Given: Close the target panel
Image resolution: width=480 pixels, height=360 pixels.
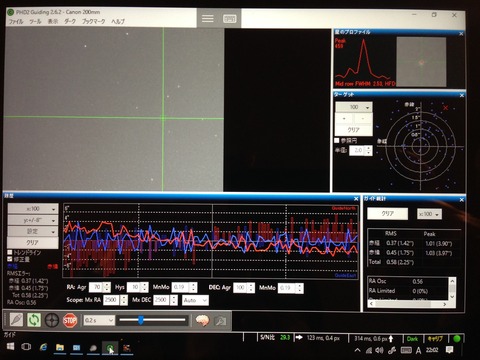Looking at the screenshot, I should click(x=462, y=95).
